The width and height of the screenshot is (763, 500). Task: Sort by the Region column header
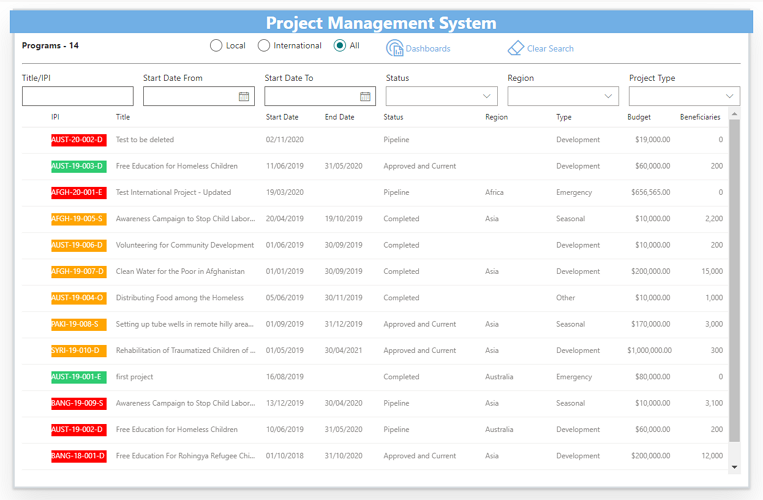tap(496, 117)
